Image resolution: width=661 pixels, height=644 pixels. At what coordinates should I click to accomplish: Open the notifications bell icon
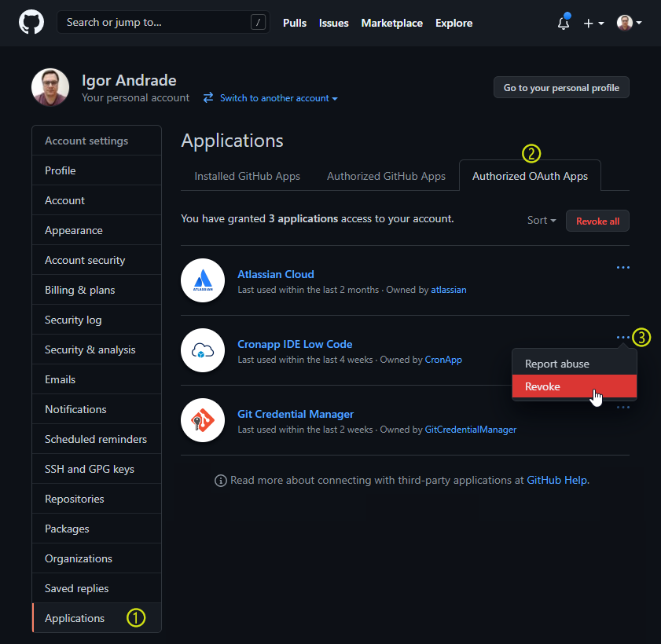tap(564, 23)
